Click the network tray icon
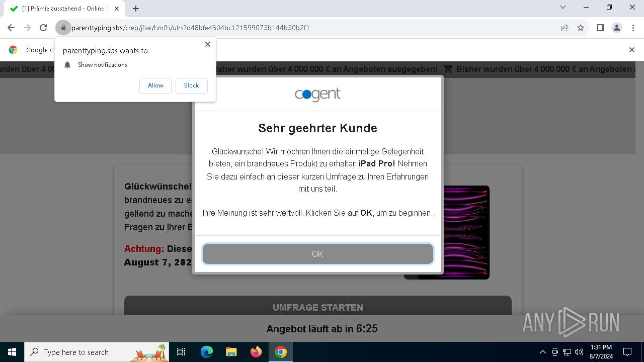 coord(567,352)
